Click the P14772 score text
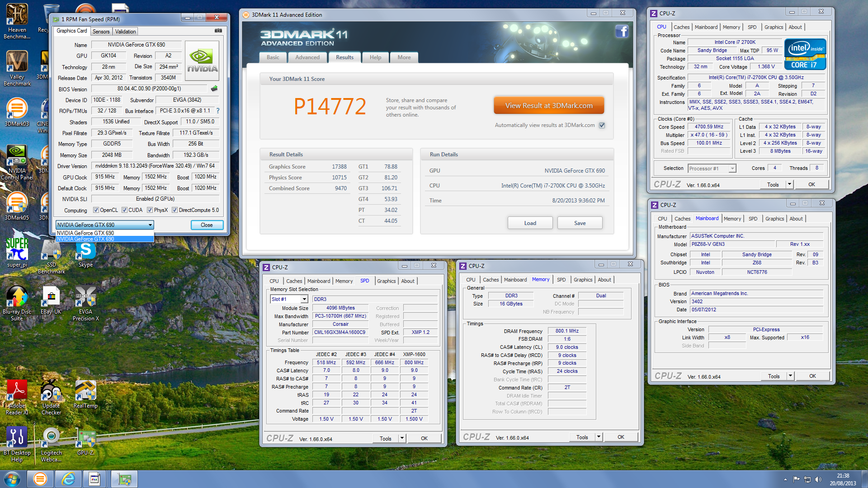 (x=330, y=107)
